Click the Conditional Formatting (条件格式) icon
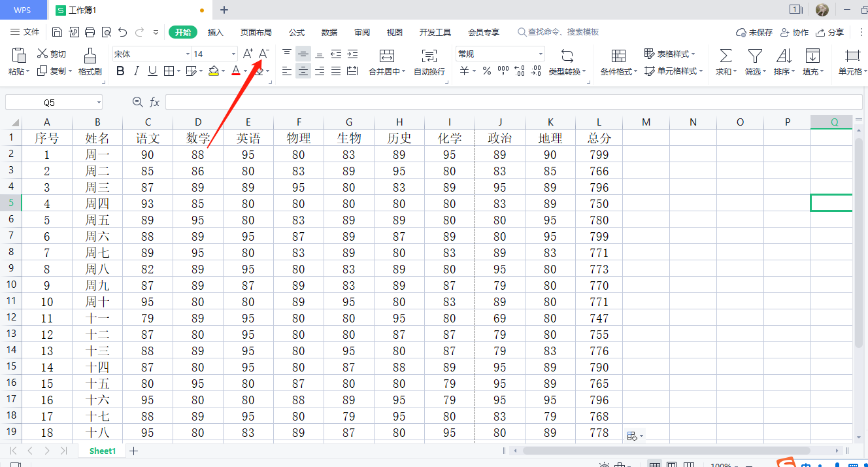This screenshot has height=467, width=868. (x=618, y=56)
